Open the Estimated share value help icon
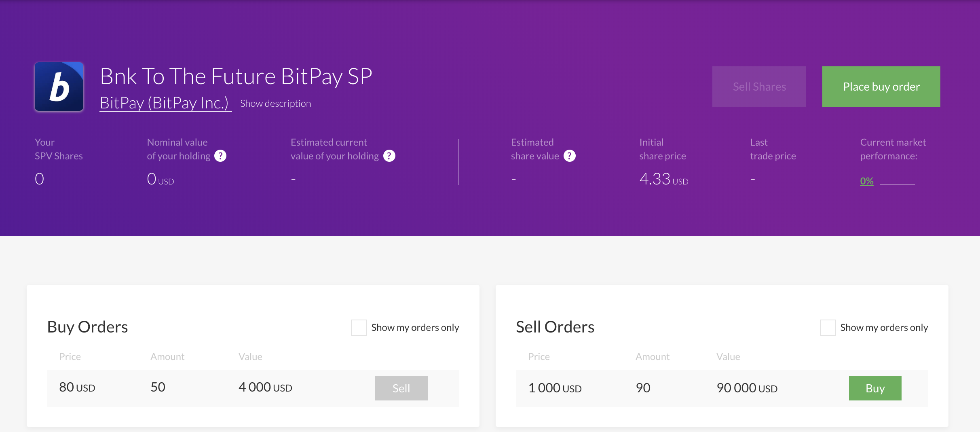Viewport: 980px width, 432px height. [569, 156]
